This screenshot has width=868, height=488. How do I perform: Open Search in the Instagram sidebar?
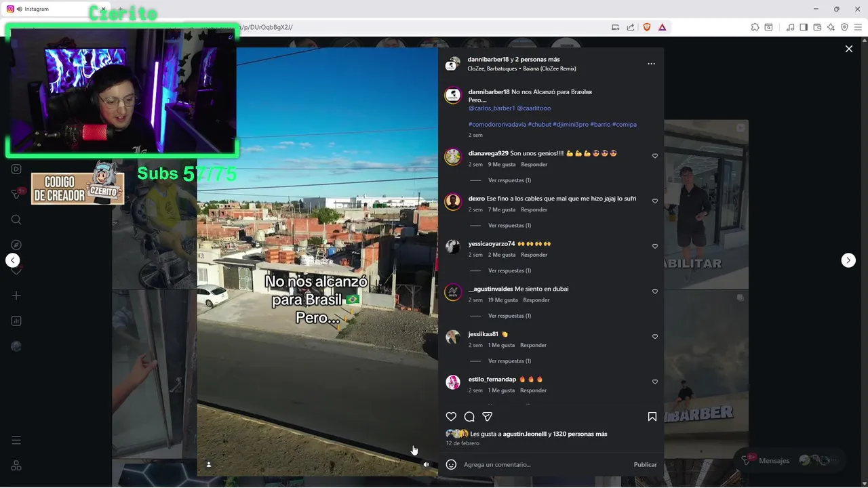(x=16, y=220)
